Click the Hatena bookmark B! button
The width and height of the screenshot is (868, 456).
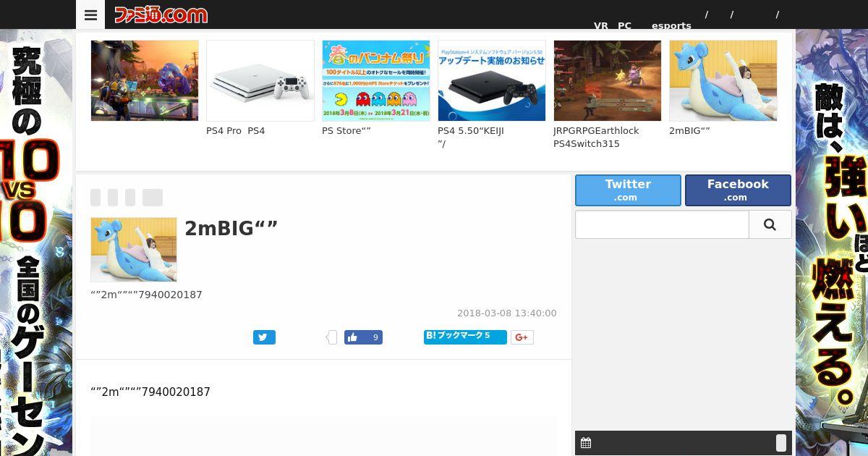pos(465,337)
